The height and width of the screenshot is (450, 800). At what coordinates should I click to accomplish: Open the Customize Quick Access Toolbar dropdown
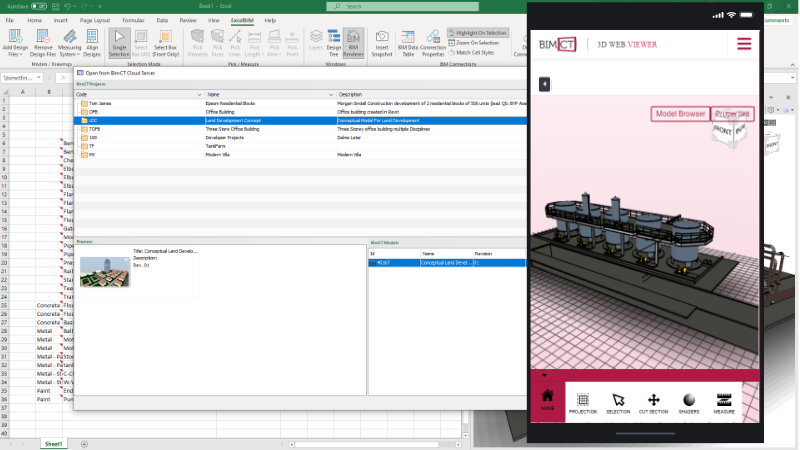[100, 7]
